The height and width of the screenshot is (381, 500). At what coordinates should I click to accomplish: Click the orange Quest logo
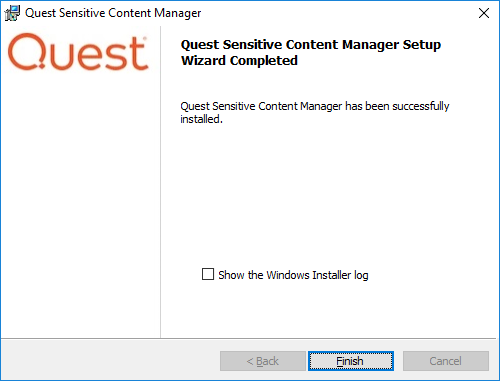[78, 52]
